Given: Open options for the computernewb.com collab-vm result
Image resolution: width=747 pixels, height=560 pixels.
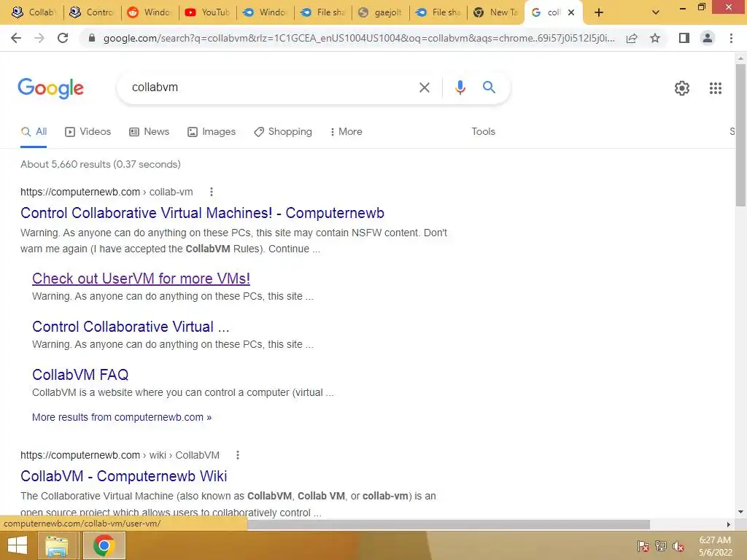Looking at the screenshot, I should tap(212, 192).
